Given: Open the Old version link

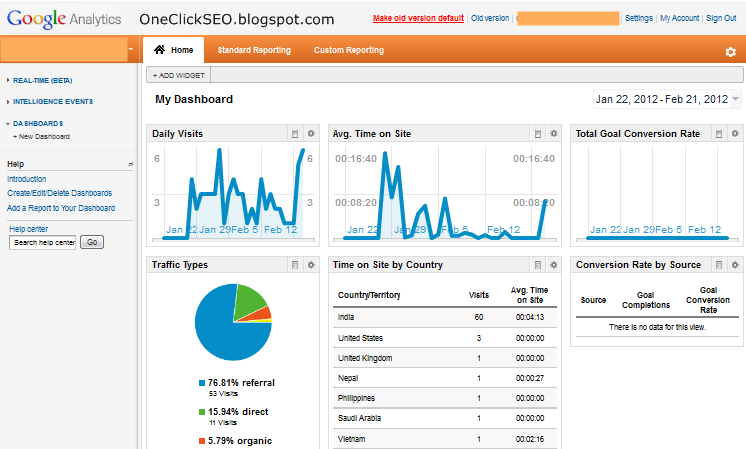Looking at the screenshot, I should [x=490, y=18].
